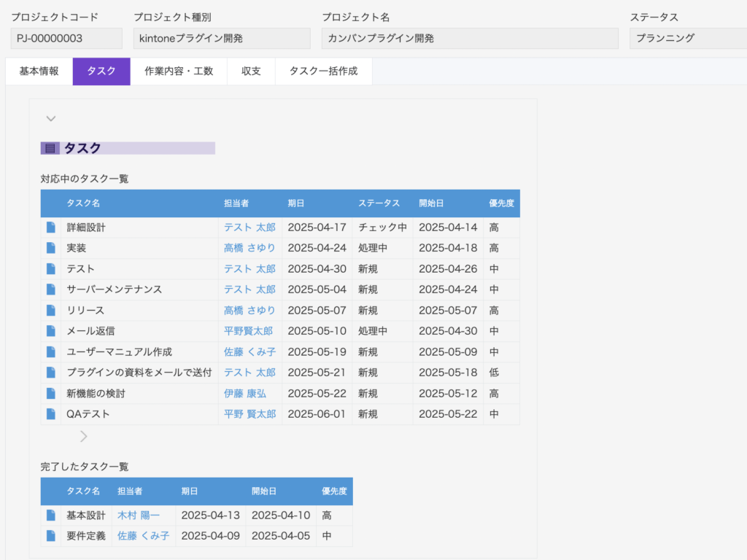Open record icon for リリース task
The height and width of the screenshot is (560, 747).
[x=50, y=310]
